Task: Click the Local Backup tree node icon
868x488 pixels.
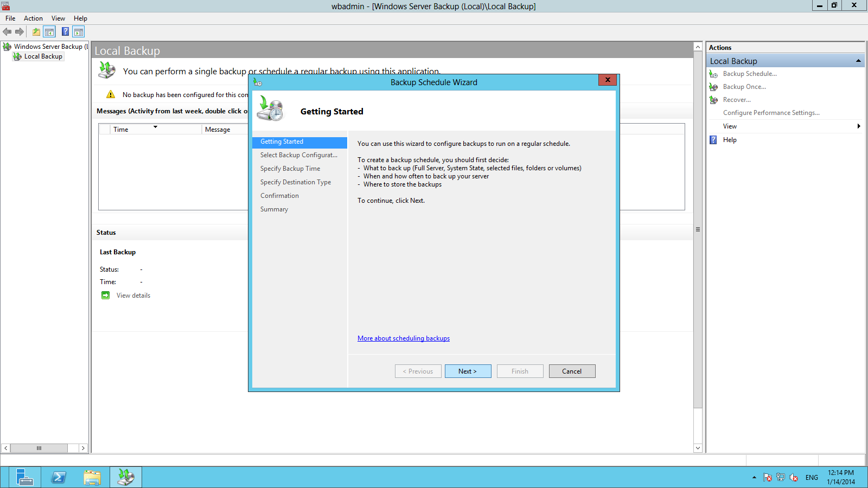Action: pos(17,56)
